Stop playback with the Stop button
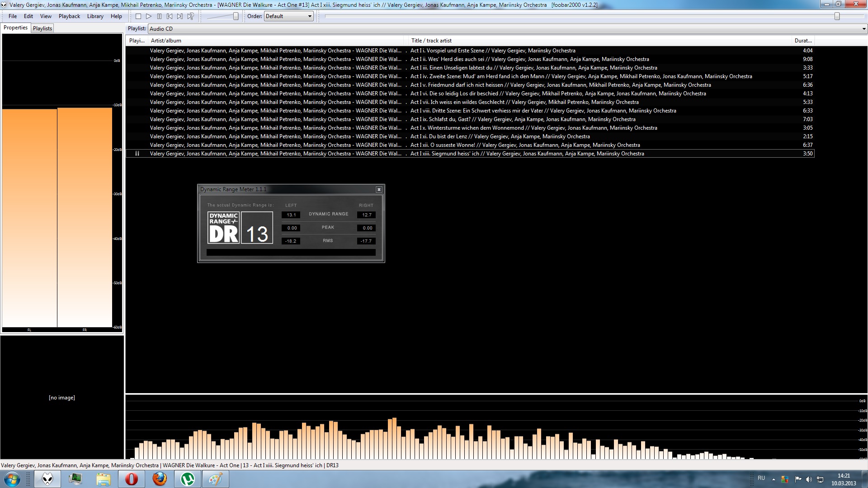Viewport: 868px width, 488px height. coord(138,16)
